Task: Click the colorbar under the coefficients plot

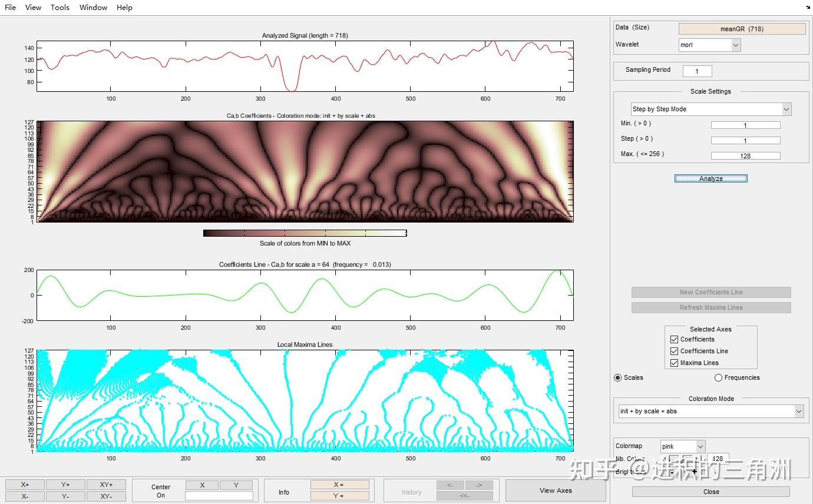Action: pyautogui.click(x=305, y=233)
